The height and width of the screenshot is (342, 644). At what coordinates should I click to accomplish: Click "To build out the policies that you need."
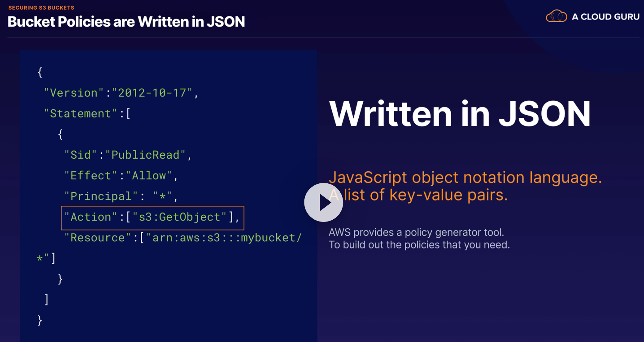click(419, 245)
